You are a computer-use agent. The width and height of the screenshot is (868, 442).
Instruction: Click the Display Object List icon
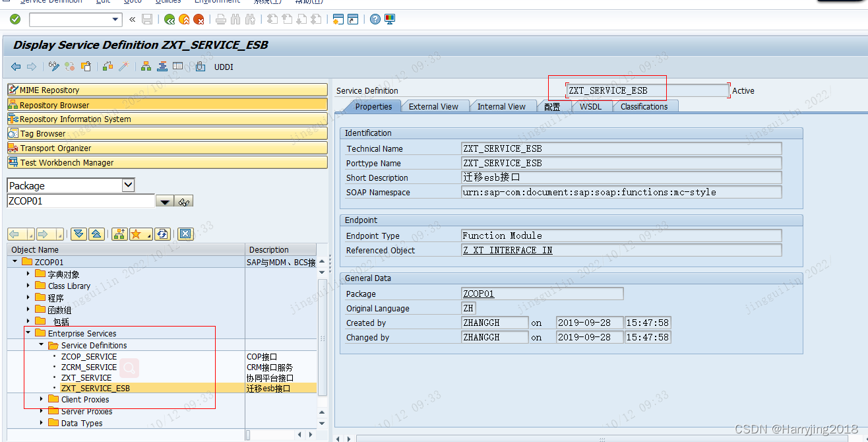(162, 67)
